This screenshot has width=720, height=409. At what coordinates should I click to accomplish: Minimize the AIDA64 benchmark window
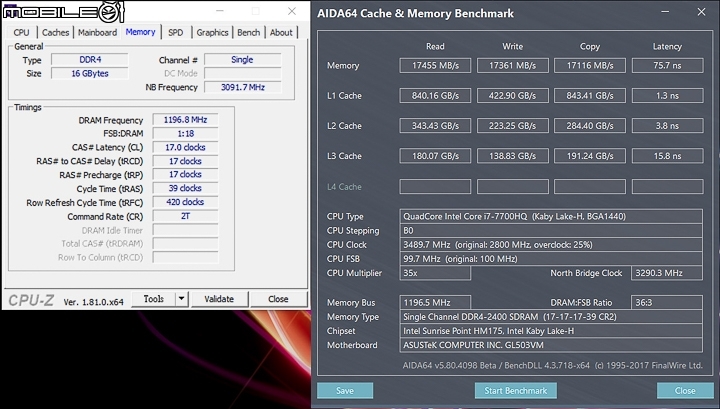click(x=665, y=12)
